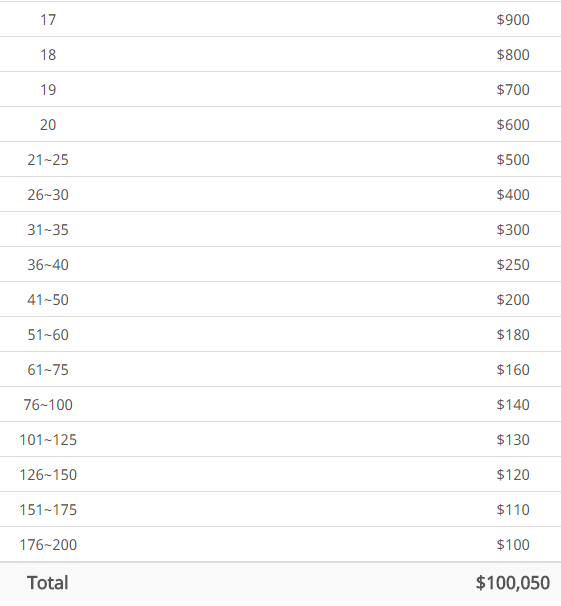Select the 21~25 rank range
The height and width of the screenshot is (606, 561).
coord(48,160)
